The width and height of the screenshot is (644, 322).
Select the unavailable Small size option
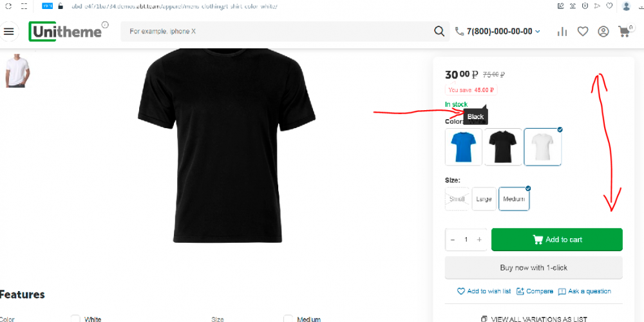coord(457,199)
